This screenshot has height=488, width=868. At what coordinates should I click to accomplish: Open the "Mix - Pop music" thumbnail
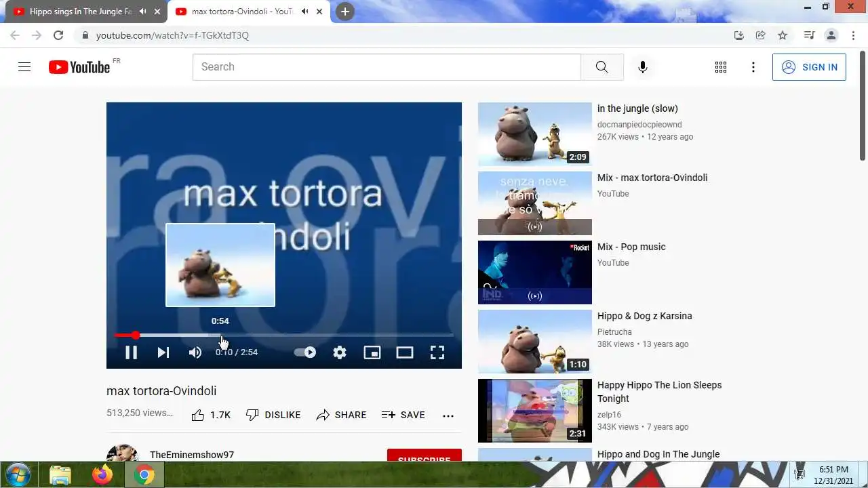(535, 272)
